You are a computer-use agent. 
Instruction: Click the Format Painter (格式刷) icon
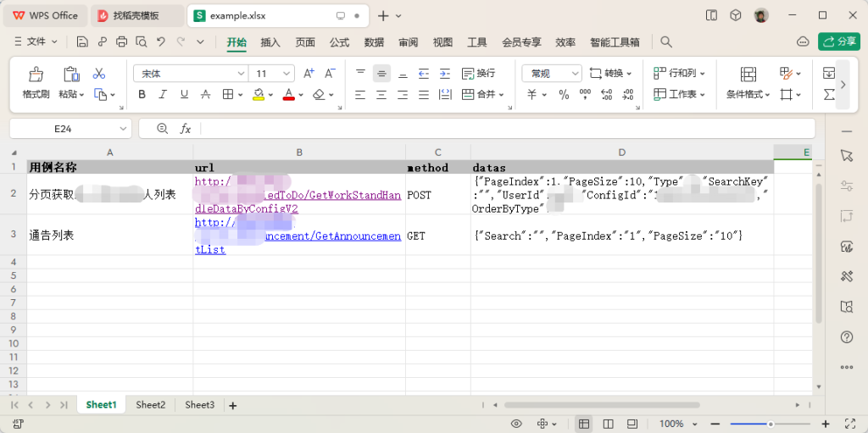36,74
